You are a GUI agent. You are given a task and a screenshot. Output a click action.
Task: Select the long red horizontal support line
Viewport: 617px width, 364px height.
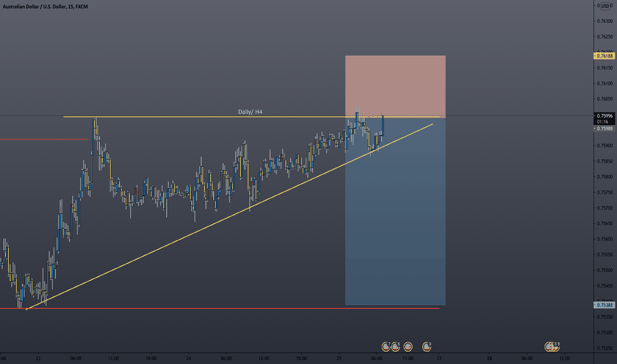220,308
